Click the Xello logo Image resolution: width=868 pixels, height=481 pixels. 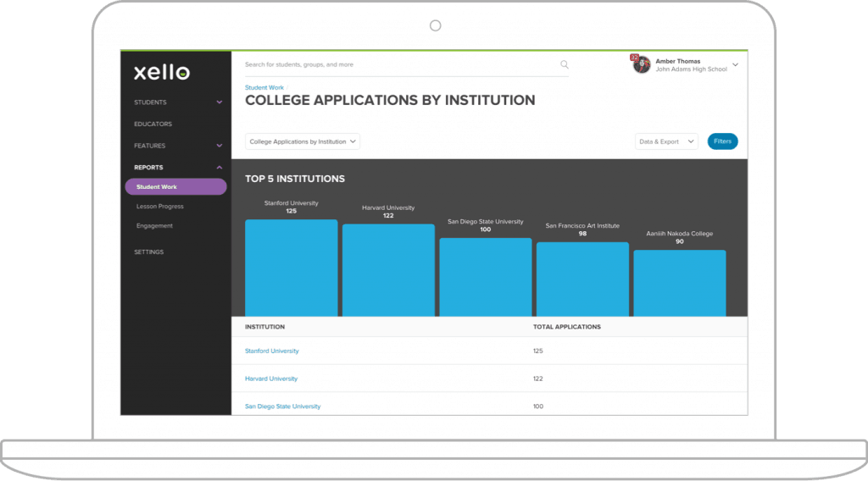point(162,72)
